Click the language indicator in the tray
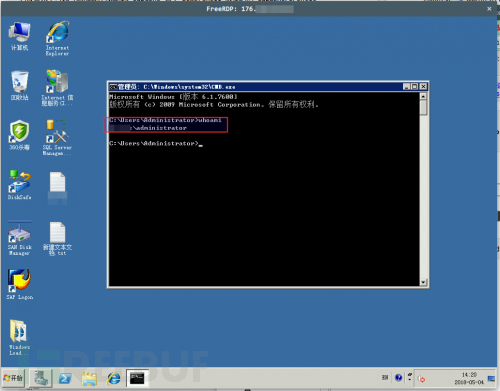The image size is (500, 391). pos(385,377)
